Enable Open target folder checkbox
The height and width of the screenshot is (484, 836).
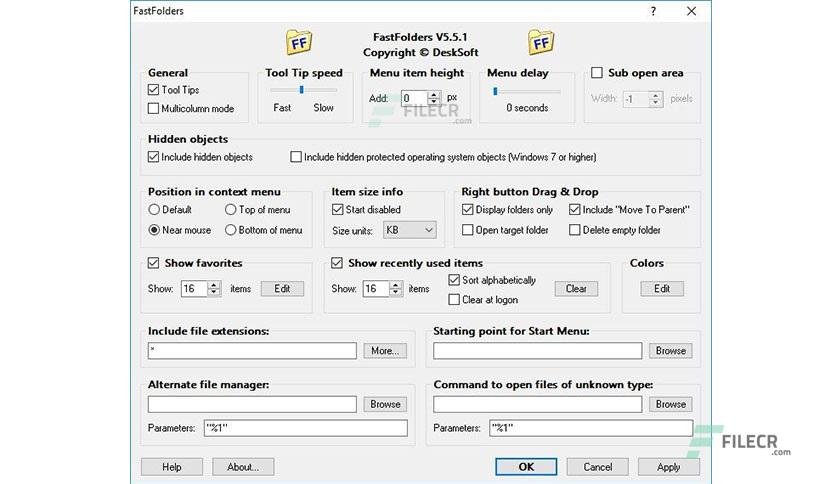click(x=468, y=230)
